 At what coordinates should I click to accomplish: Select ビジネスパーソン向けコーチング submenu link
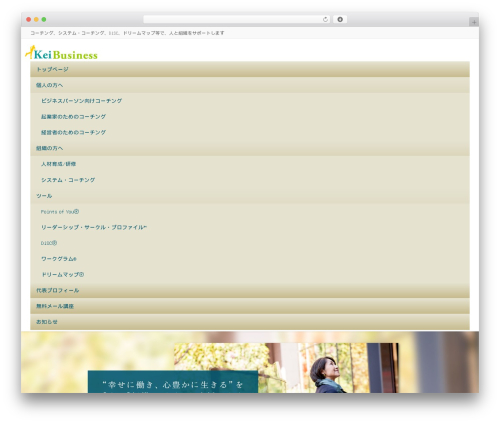pos(82,101)
